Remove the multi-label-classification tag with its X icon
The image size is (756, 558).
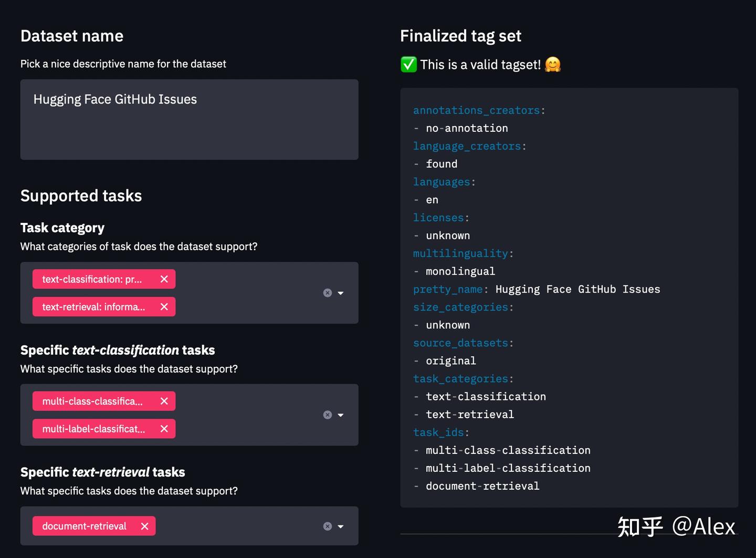coord(163,428)
